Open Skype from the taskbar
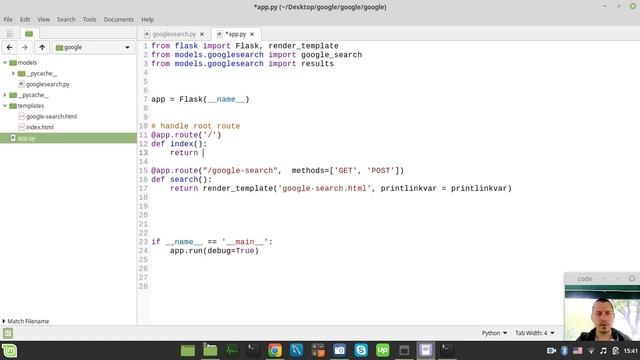Viewport: 640px width, 360px height. pos(361,350)
